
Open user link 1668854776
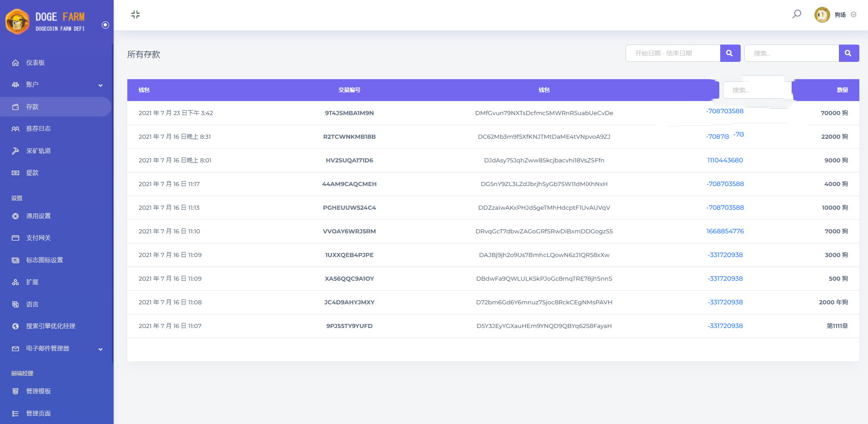[725, 231]
